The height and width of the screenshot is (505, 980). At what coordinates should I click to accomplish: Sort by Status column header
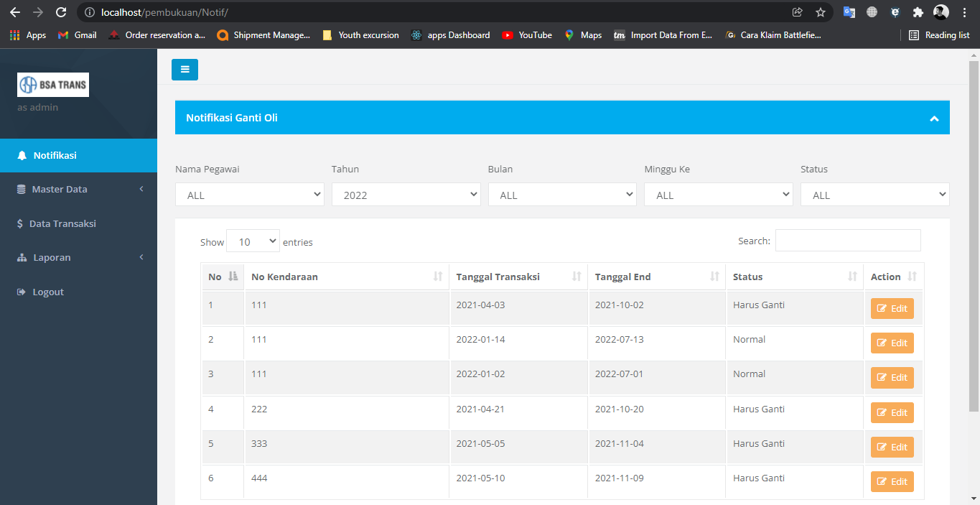tap(795, 277)
